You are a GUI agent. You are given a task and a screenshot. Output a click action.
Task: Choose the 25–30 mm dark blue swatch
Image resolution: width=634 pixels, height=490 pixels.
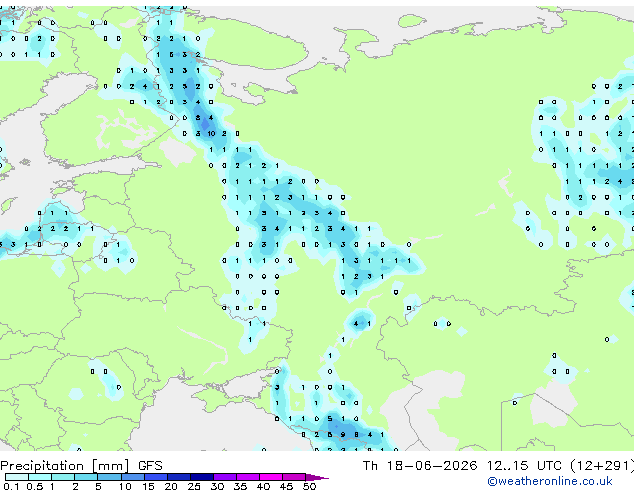click(x=201, y=477)
